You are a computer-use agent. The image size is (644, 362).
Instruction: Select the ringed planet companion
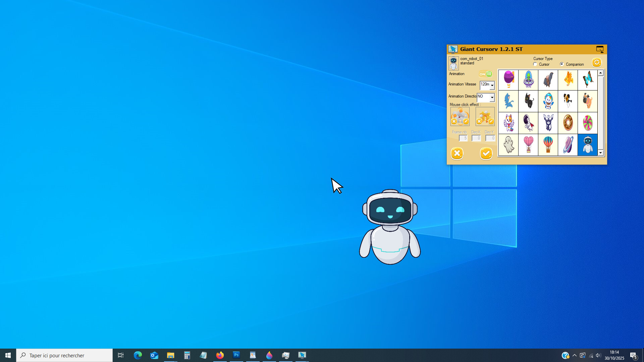[568, 145]
